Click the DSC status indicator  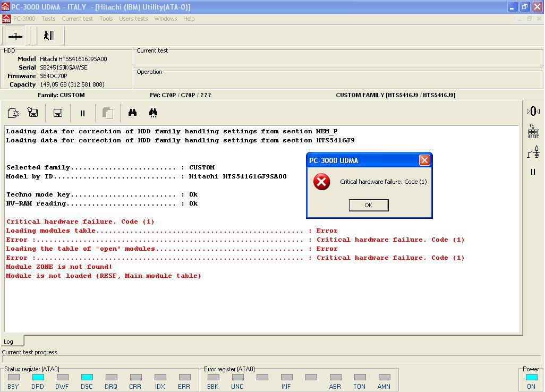87,377
